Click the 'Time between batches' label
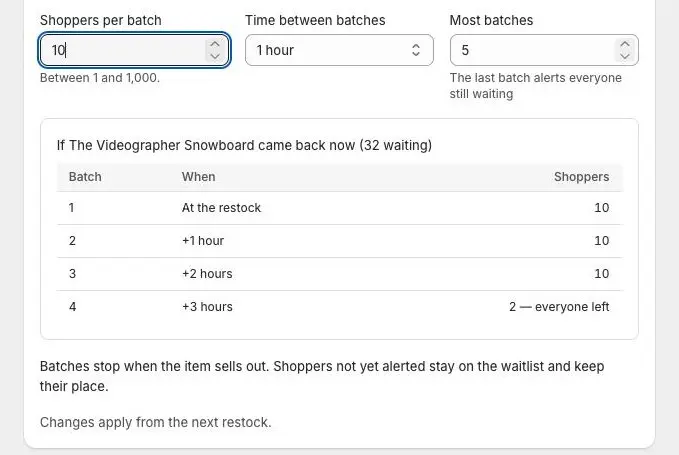679x455 pixels. click(x=315, y=20)
